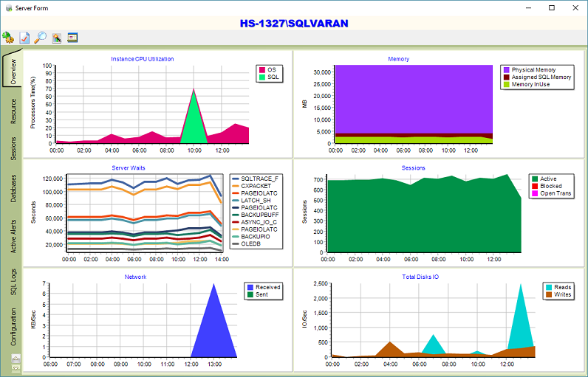Switch to the Configuration tab
588x377 pixels.
pyautogui.click(x=13, y=327)
